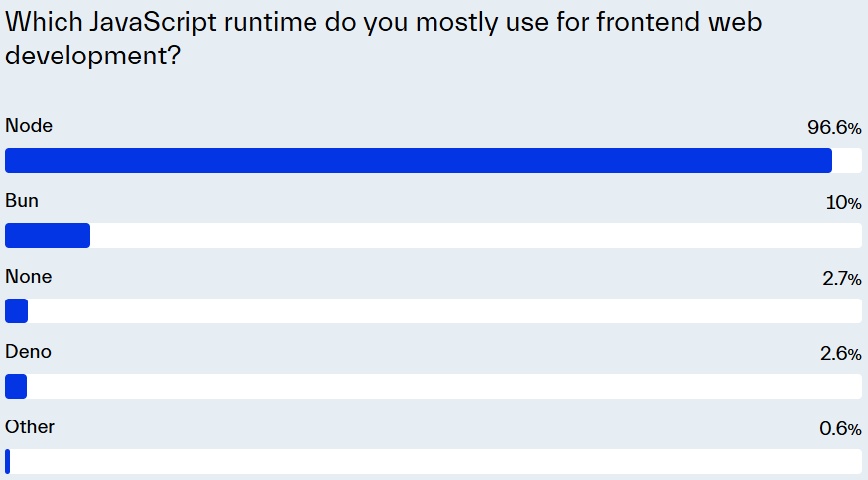
Task: Click the empty white part of Other bar
Action: (436, 461)
